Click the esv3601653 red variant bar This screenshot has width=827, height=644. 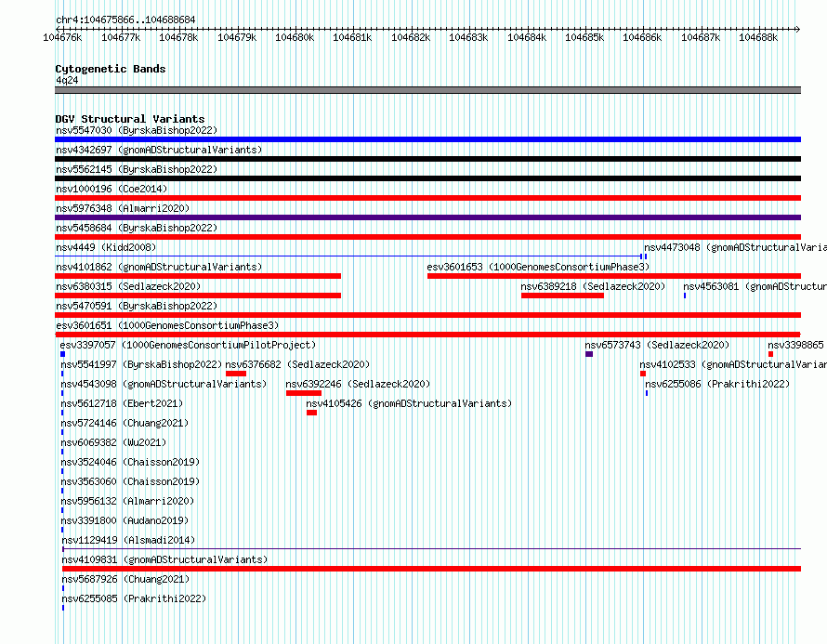(614, 276)
